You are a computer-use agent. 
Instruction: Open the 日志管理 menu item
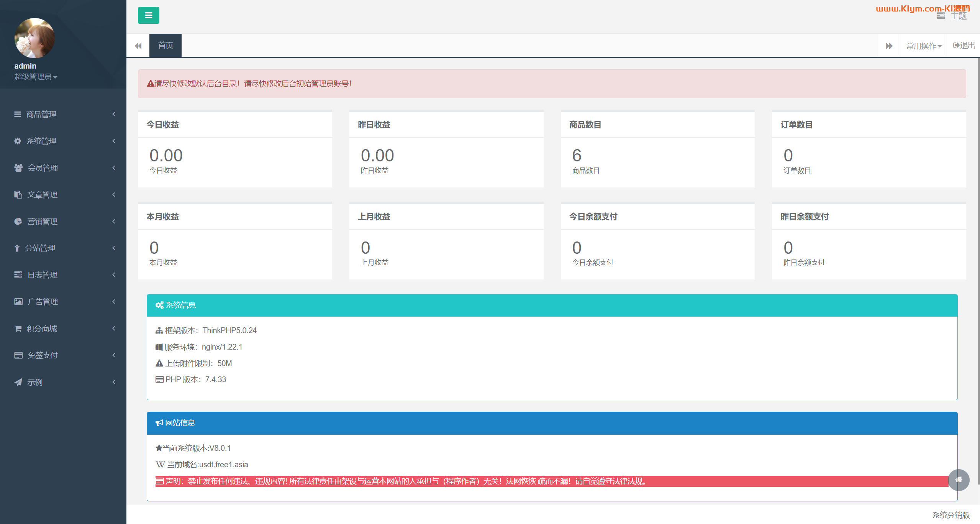pyautogui.click(x=42, y=275)
